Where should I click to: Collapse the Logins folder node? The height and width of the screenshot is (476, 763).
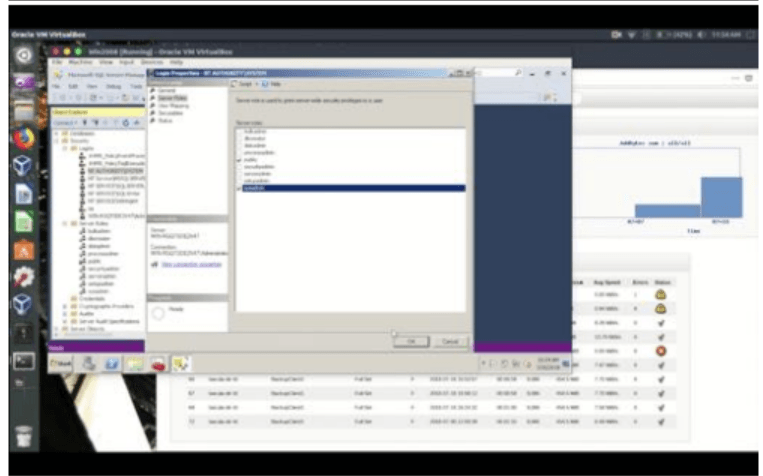click(x=65, y=148)
